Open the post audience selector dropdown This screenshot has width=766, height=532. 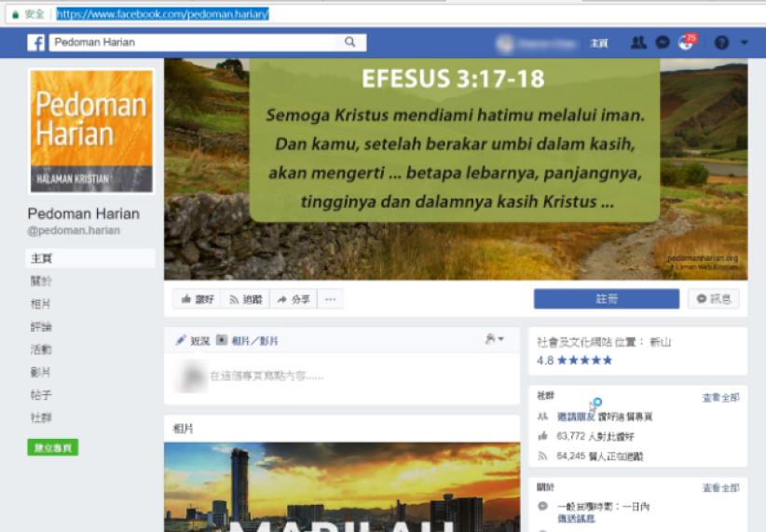pyautogui.click(x=494, y=340)
